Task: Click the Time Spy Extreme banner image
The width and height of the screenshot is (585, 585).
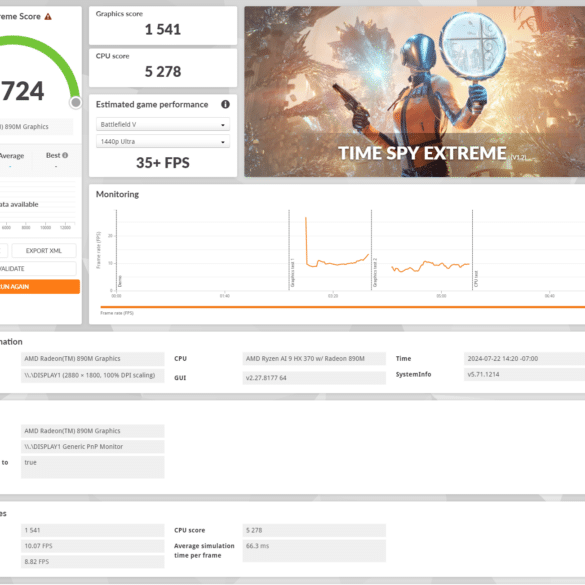Action: click(414, 91)
